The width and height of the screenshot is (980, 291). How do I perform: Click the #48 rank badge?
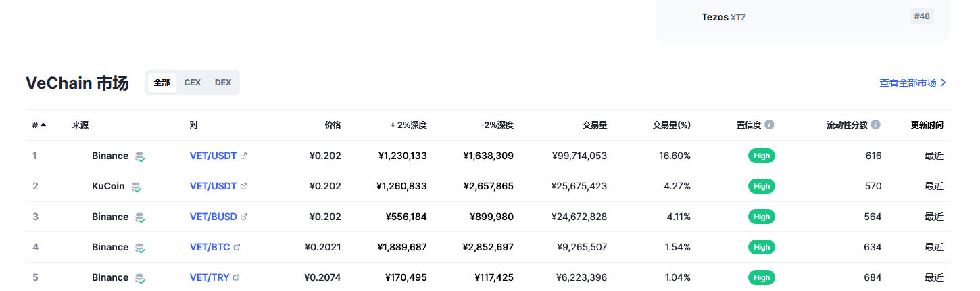coord(922,16)
